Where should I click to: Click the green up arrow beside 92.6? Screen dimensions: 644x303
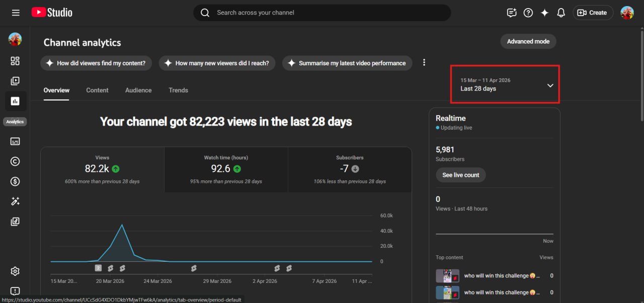pyautogui.click(x=237, y=169)
